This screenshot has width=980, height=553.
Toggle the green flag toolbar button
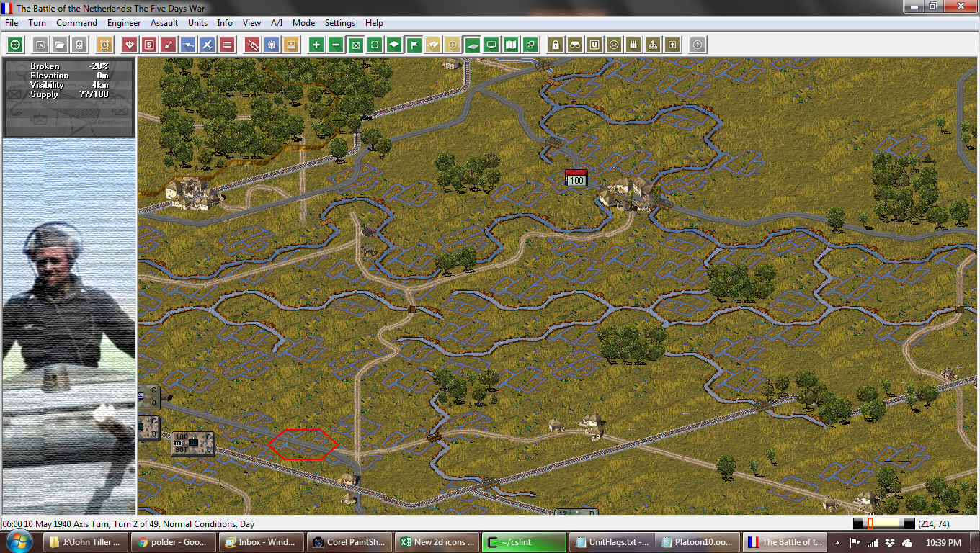tap(414, 45)
